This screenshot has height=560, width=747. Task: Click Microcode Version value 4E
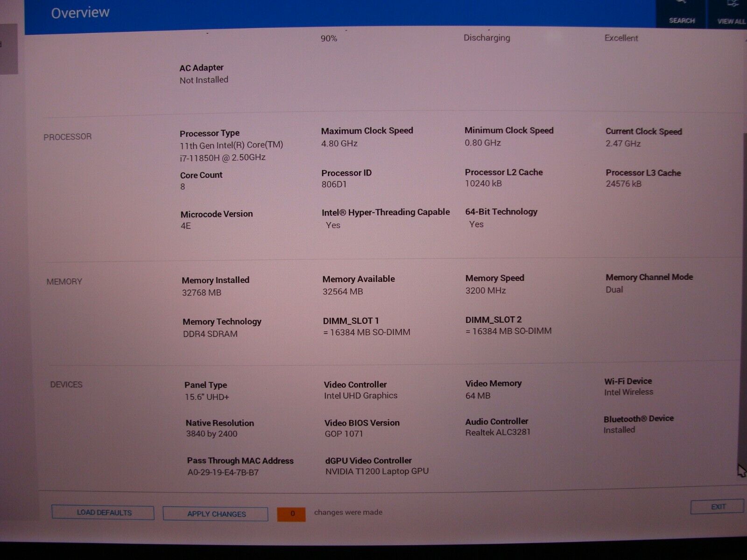click(x=186, y=226)
